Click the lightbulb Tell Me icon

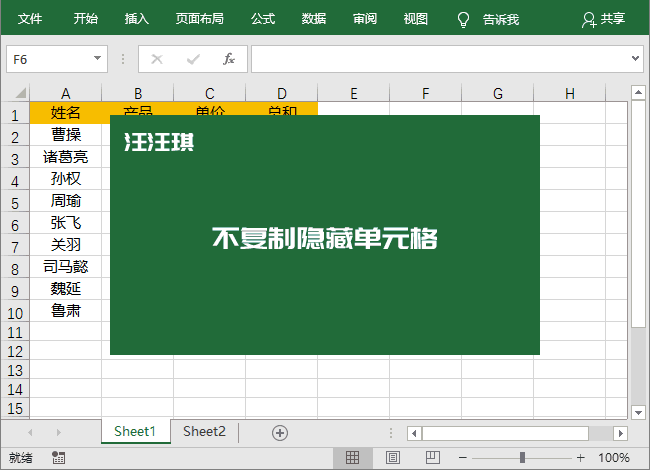[463, 19]
